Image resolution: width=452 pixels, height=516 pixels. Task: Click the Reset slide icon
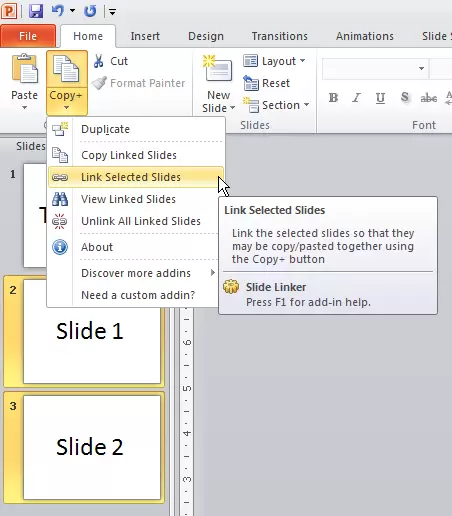[251, 83]
